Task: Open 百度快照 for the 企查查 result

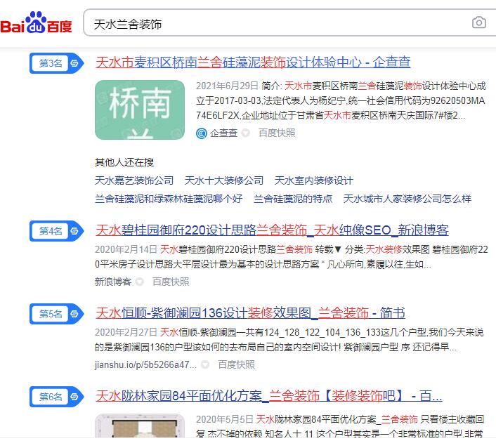Action: [277, 133]
